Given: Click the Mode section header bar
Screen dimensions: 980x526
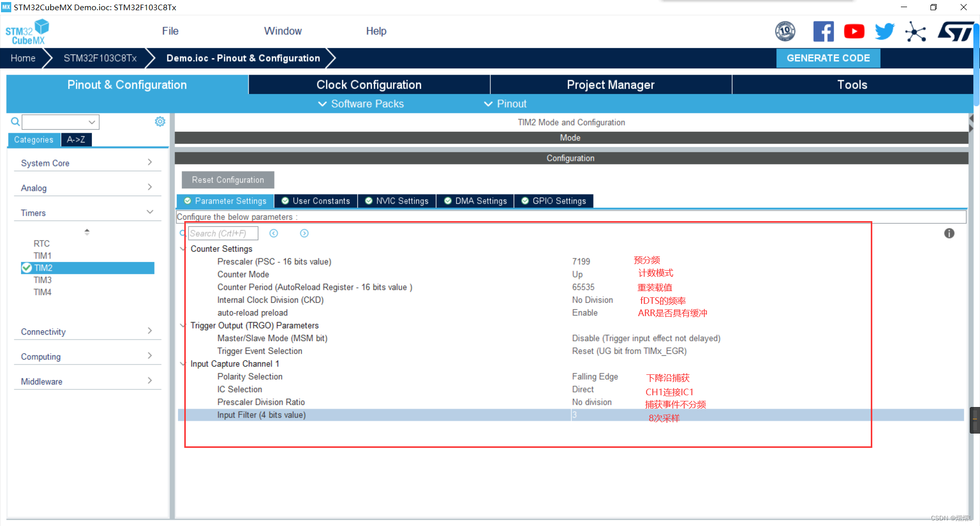Looking at the screenshot, I should [x=571, y=138].
